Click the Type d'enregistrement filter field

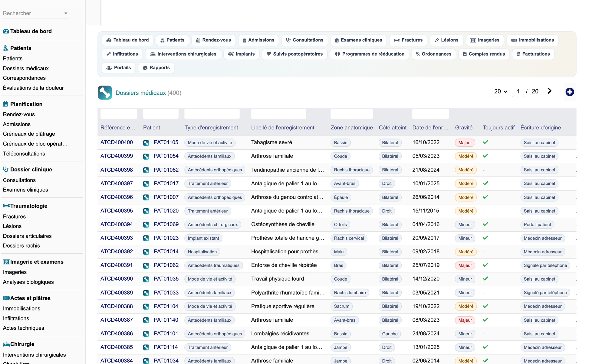click(212, 114)
